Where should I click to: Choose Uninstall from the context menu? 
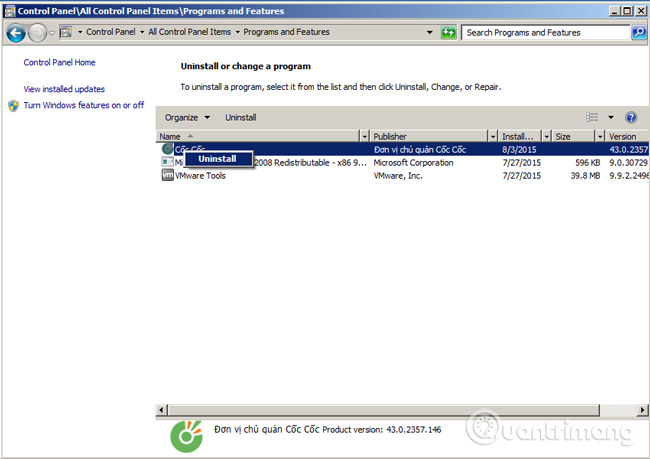pyautogui.click(x=218, y=159)
